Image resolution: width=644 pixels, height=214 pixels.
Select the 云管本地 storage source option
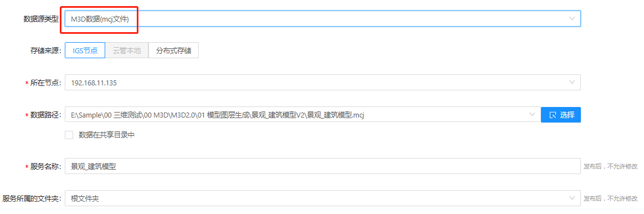pyautogui.click(x=127, y=50)
